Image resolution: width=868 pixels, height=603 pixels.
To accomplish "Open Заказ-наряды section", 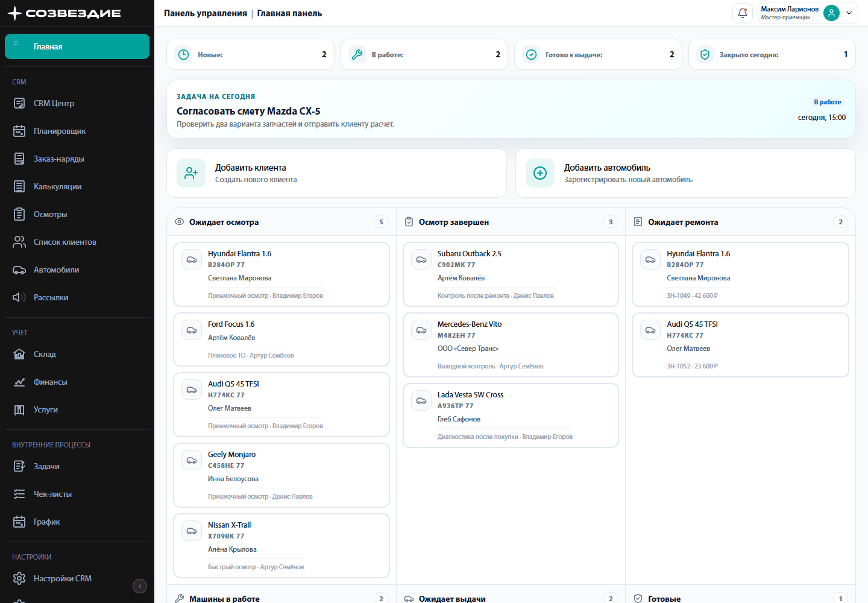I will [77, 159].
